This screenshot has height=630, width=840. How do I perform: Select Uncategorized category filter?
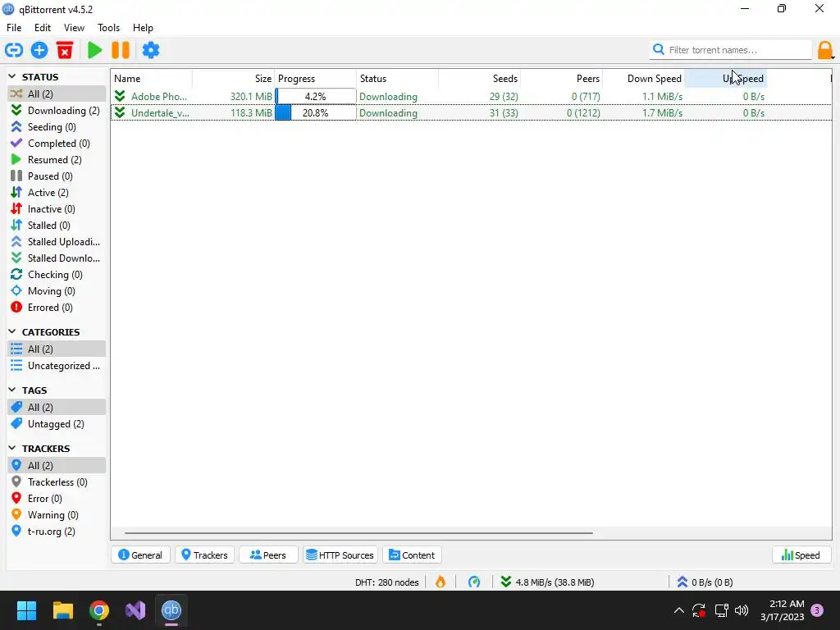[x=57, y=365]
